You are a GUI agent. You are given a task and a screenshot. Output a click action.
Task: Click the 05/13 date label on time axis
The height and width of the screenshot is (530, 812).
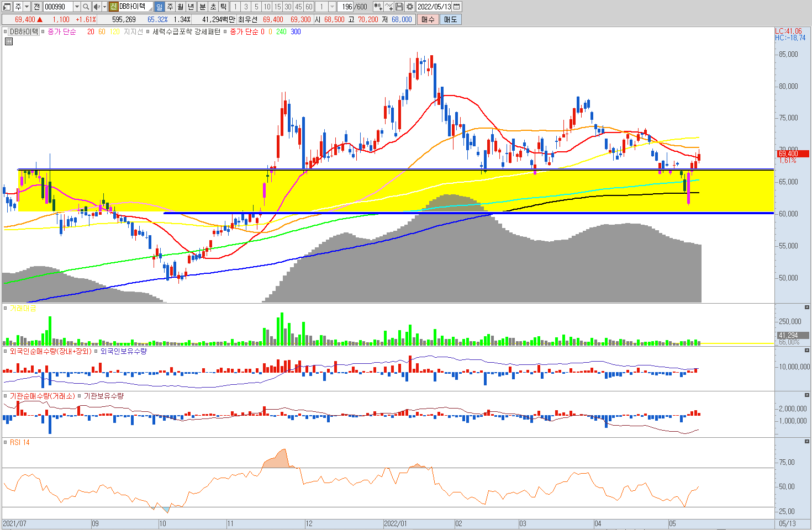point(787,523)
